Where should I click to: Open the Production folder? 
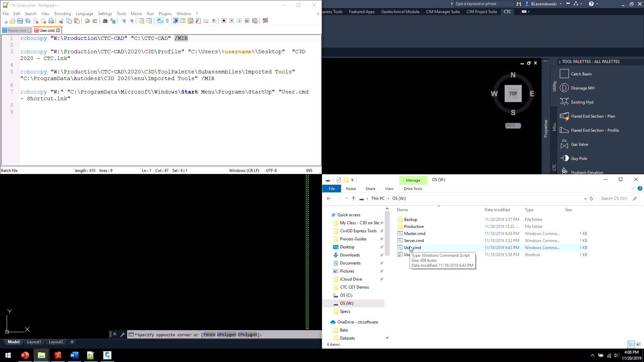(414, 227)
